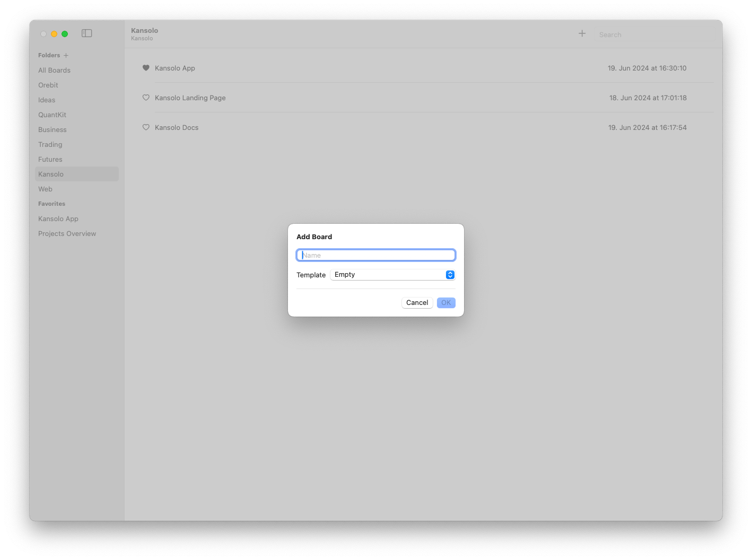Open the Kansolo App board row
The image size is (752, 560).
424,68
